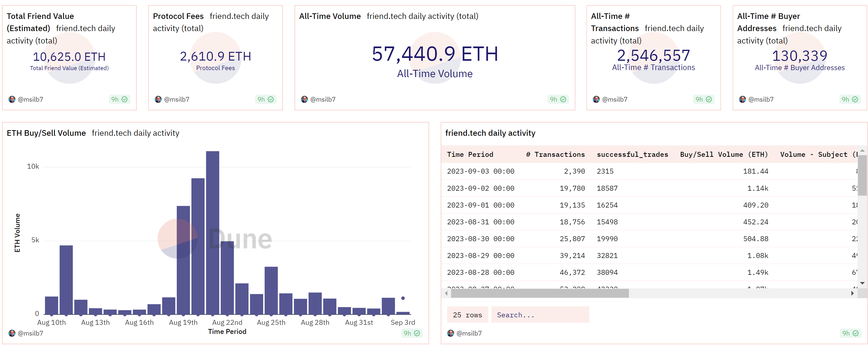Click table's vertical scrollbar down arrow
This screenshot has height=347, width=868.
pos(862,283)
